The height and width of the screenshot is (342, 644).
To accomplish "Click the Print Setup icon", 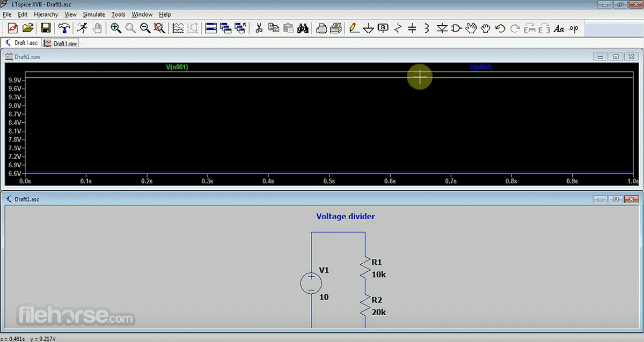I will [321, 28].
